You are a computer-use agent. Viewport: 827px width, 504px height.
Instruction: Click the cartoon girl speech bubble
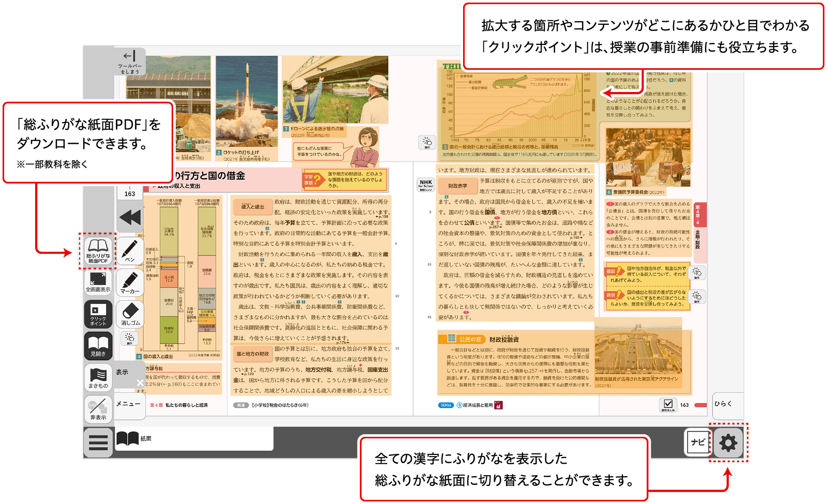click(x=319, y=151)
